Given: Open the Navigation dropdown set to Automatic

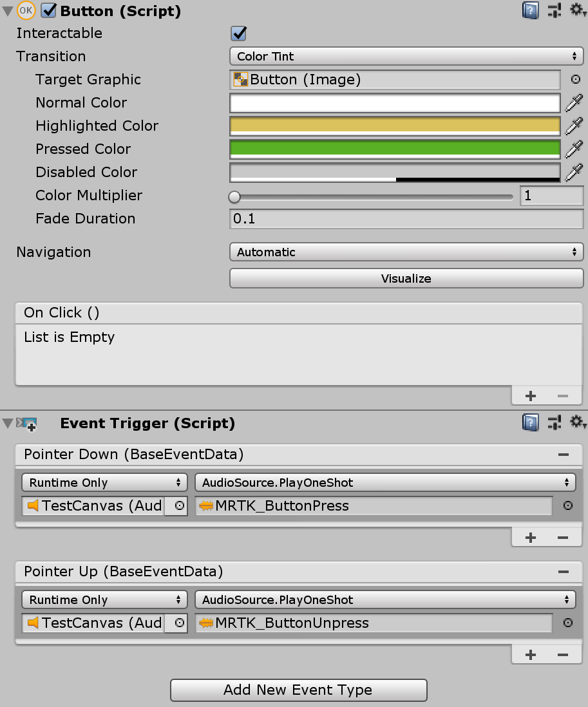Looking at the screenshot, I should coord(406,252).
